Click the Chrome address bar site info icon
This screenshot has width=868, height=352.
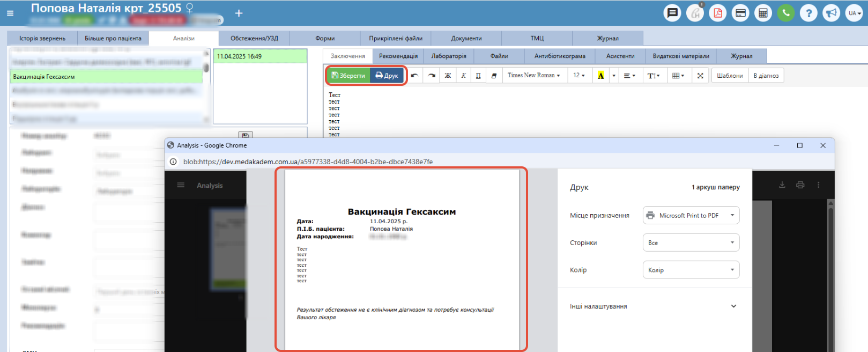[x=173, y=162]
